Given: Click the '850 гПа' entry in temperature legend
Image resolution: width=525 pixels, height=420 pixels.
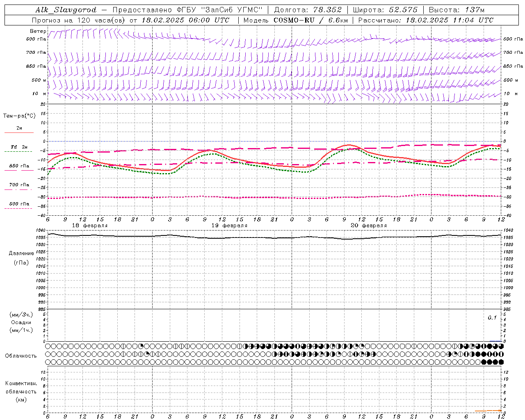Looking at the screenshot, I should click(19, 166).
